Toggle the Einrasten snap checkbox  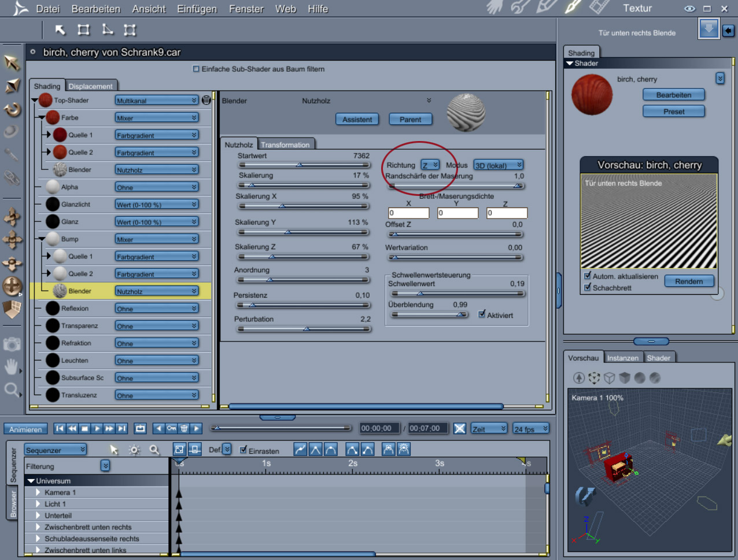tap(243, 450)
